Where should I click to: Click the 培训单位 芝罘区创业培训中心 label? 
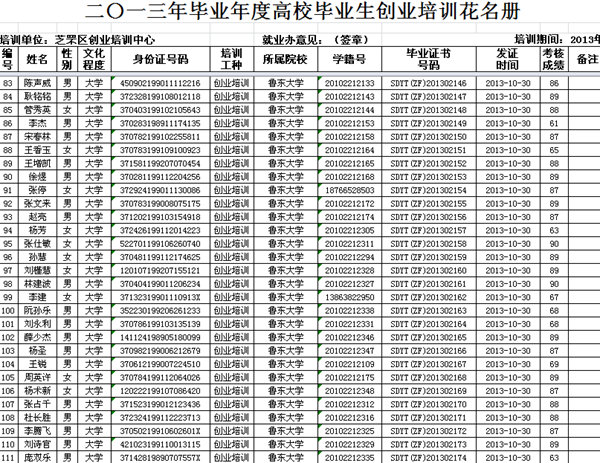coord(78,40)
